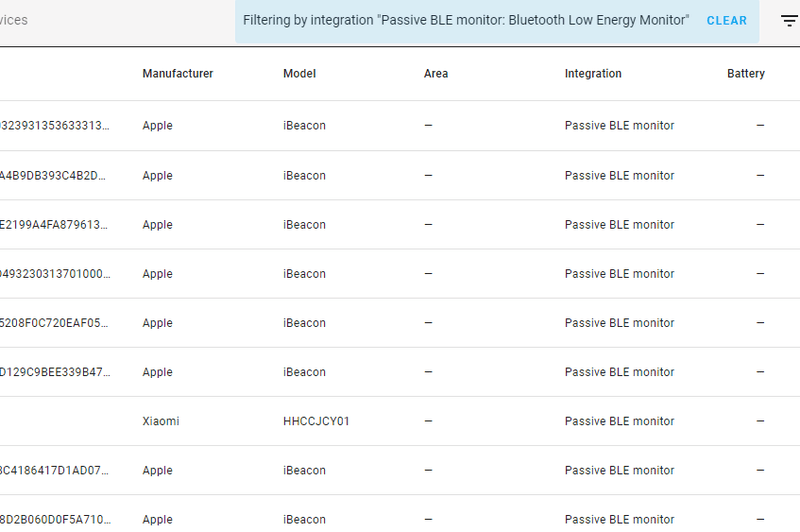Clear the Passive BLE monitor filter
Viewport: 800px width, 532px height.
pos(726,21)
